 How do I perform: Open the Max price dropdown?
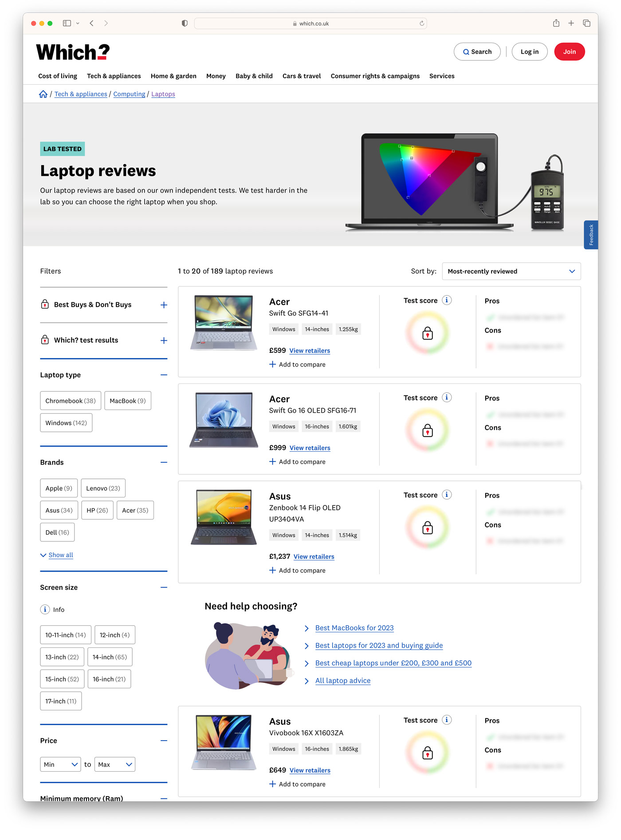[x=115, y=764]
